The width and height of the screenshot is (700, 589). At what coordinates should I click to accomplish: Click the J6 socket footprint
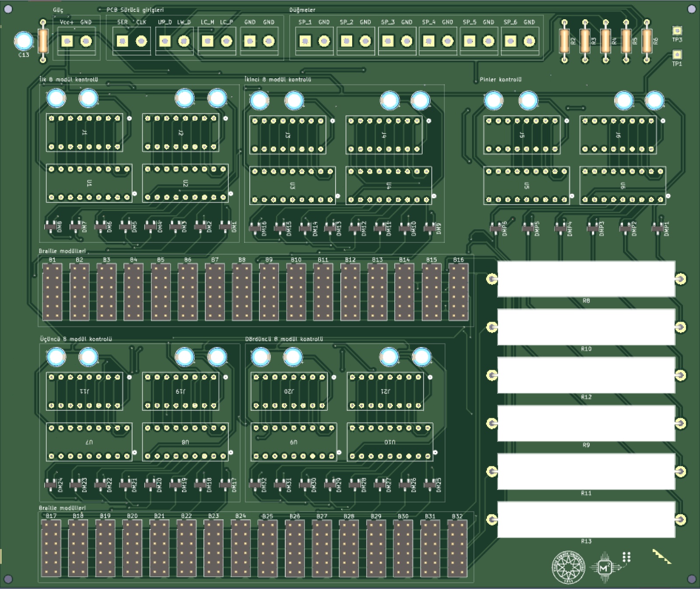[618, 135]
